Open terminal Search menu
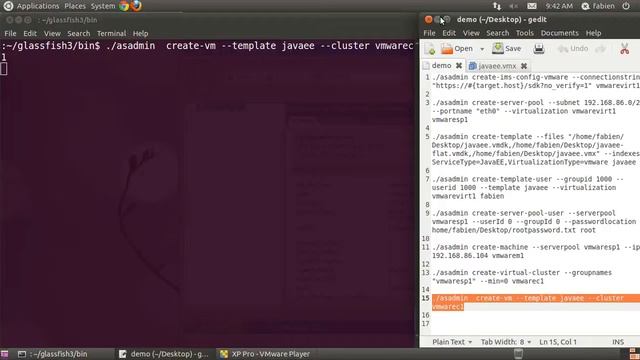The height and width of the screenshot is (360, 640). click(78, 33)
